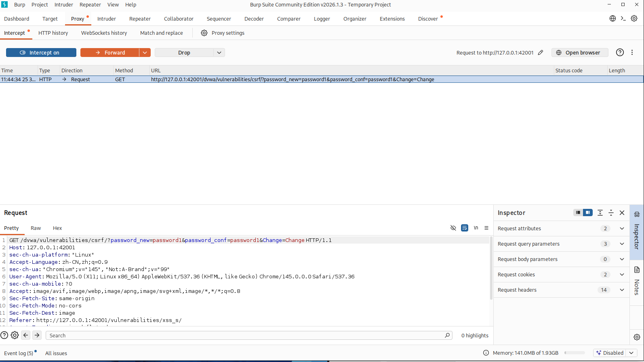Switch Inspector to right-docked layout
This screenshot has width=644, height=362.
[588, 213]
